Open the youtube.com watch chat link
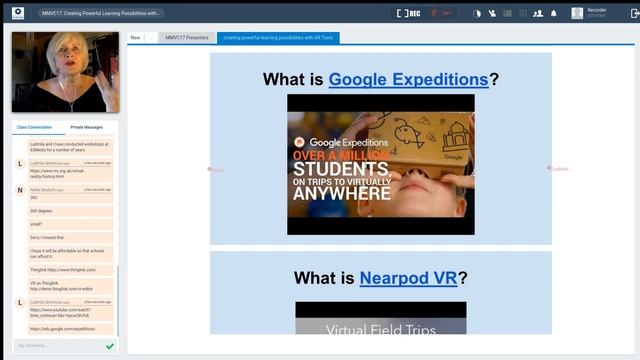Image resolution: width=640 pixels, height=360 pixels. [x=60, y=313]
